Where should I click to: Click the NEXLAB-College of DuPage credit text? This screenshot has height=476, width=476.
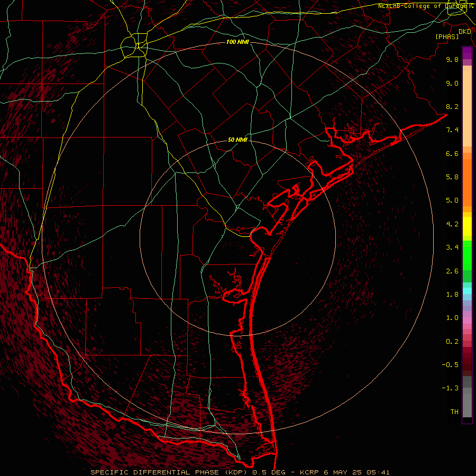click(x=426, y=6)
